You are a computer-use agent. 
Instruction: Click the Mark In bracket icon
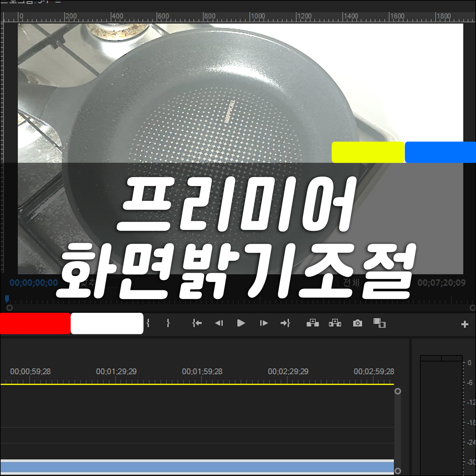148,323
